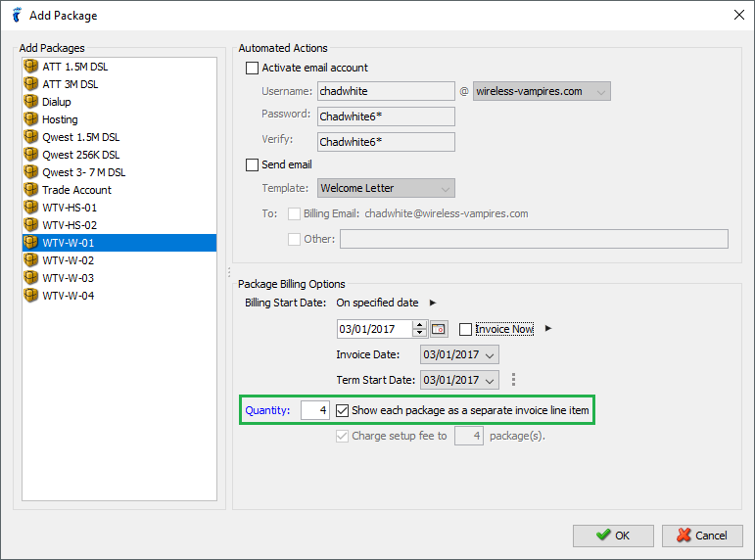Click the arrow icon after Invoice Now

click(x=548, y=328)
